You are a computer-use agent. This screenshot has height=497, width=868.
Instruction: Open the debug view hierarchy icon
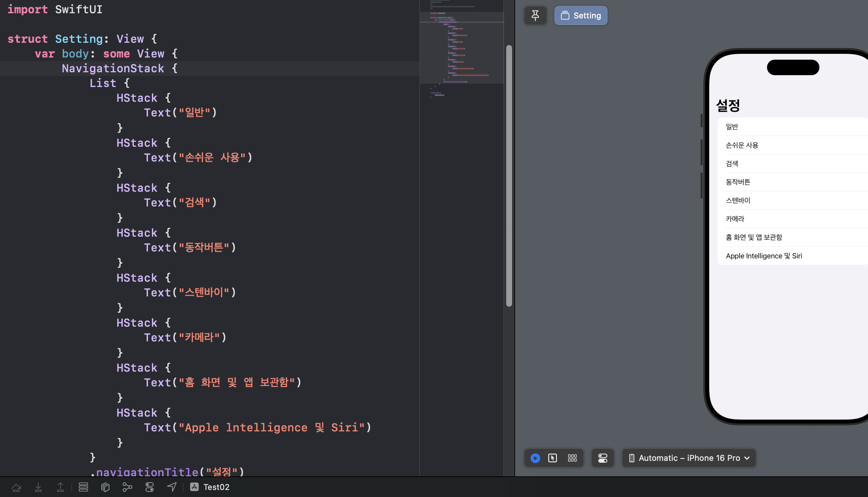105,487
